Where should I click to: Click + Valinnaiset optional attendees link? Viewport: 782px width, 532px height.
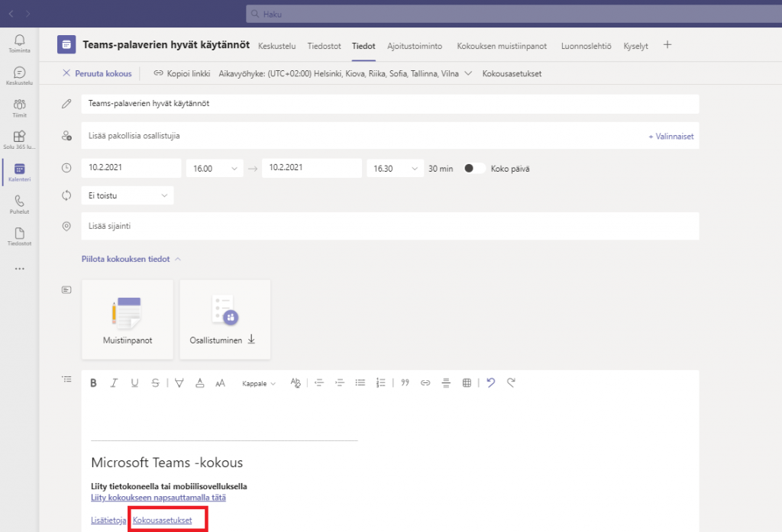tap(671, 136)
